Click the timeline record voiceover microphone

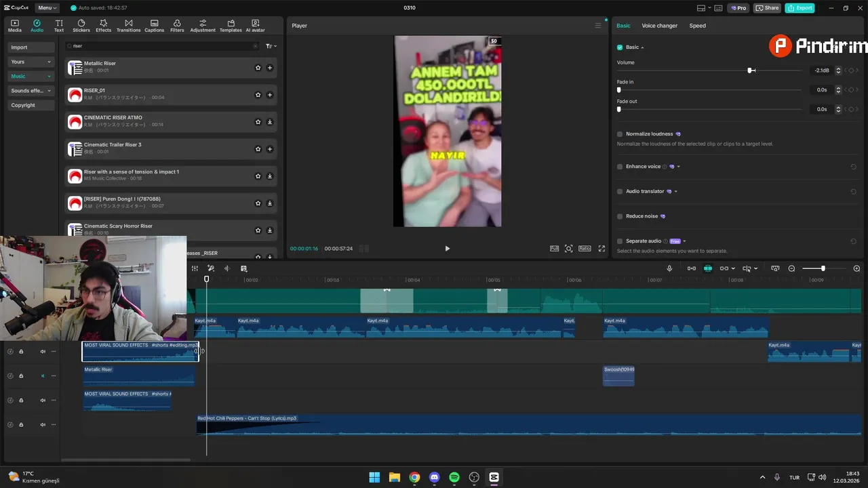(669, 268)
